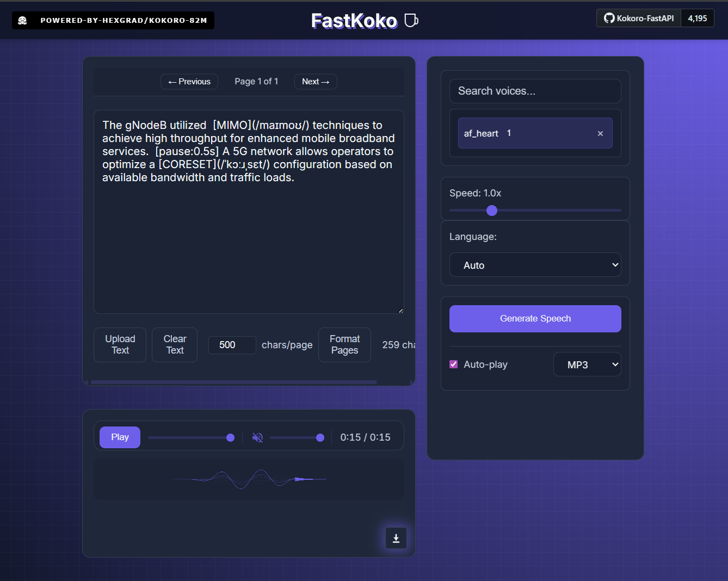The height and width of the screenshot is (581, 728).
Task: Unmute audio via the crossed speaker icon
Action: [x=257, y=437]
